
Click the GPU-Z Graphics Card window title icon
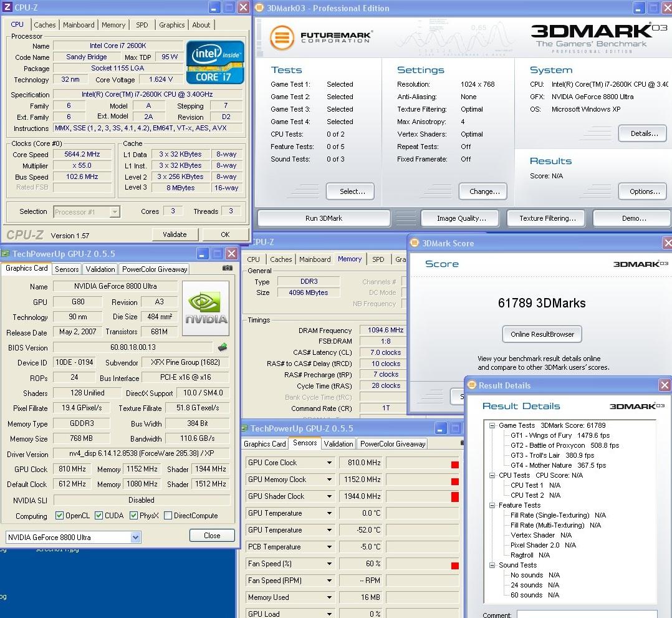tap(5, 253)
